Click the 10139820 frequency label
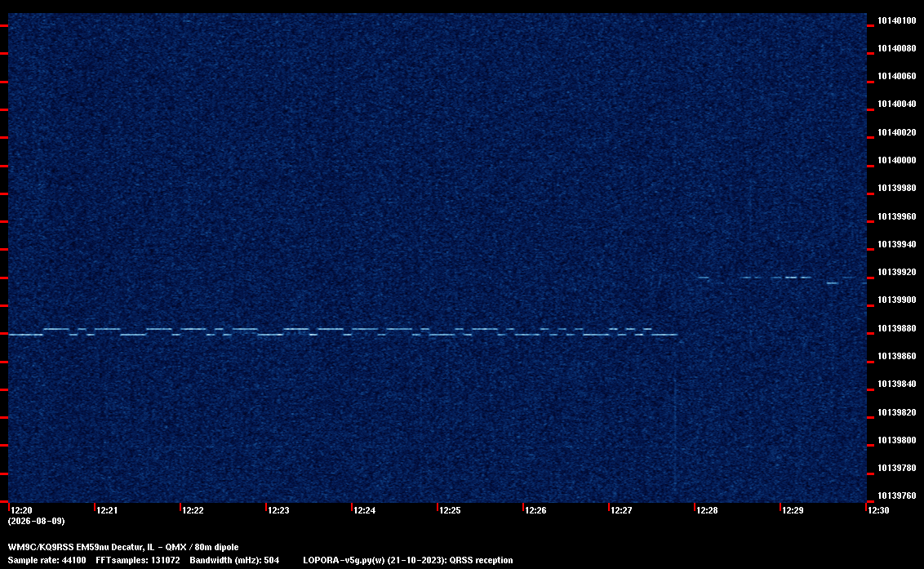The width and height of the screenshot is (924, 569). [897, 412]
